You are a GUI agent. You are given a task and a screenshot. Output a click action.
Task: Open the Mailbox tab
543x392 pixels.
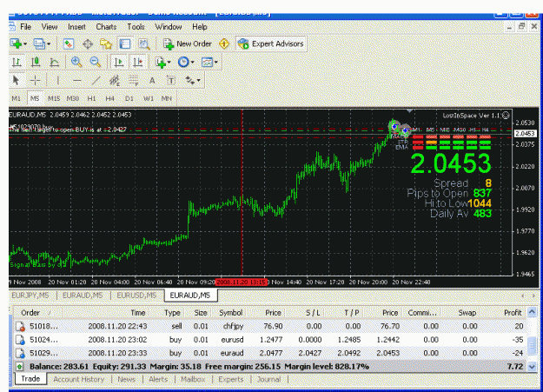click(x=193, y=379)
